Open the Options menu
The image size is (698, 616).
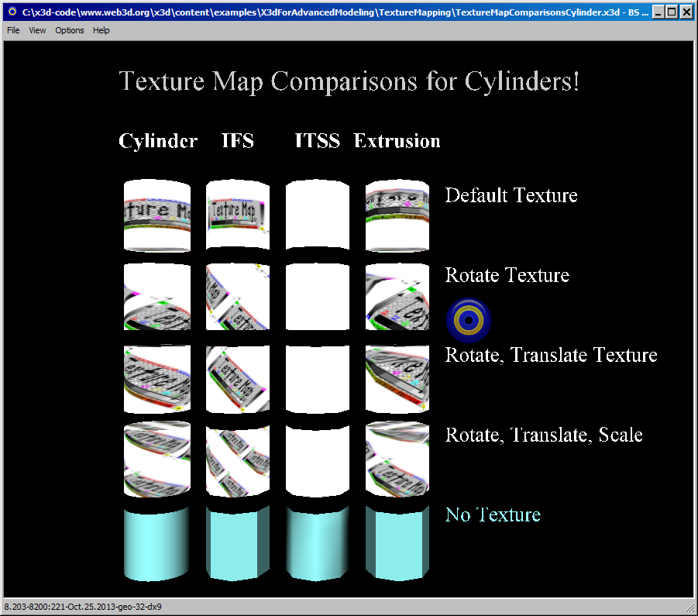tap(70, 30)
